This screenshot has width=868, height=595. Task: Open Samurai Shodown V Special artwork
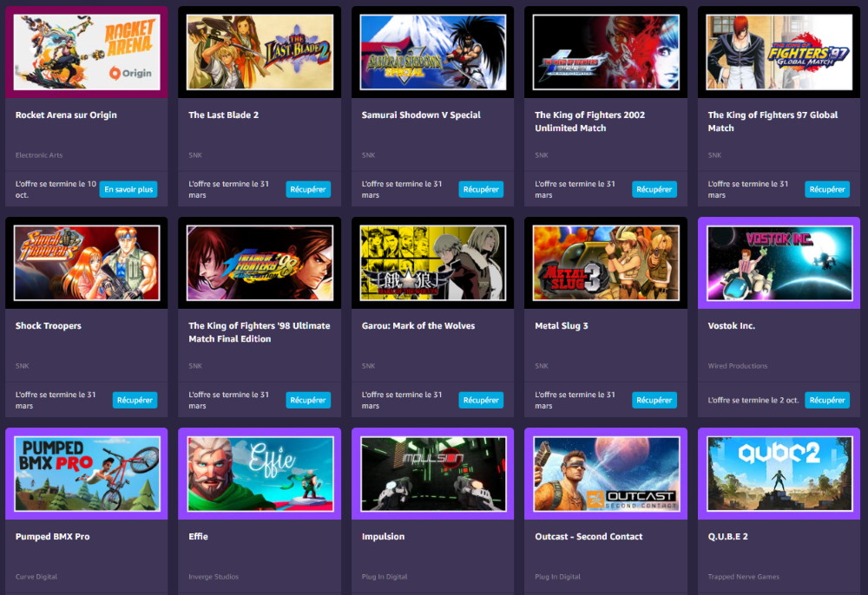click(x=433, y=52)
